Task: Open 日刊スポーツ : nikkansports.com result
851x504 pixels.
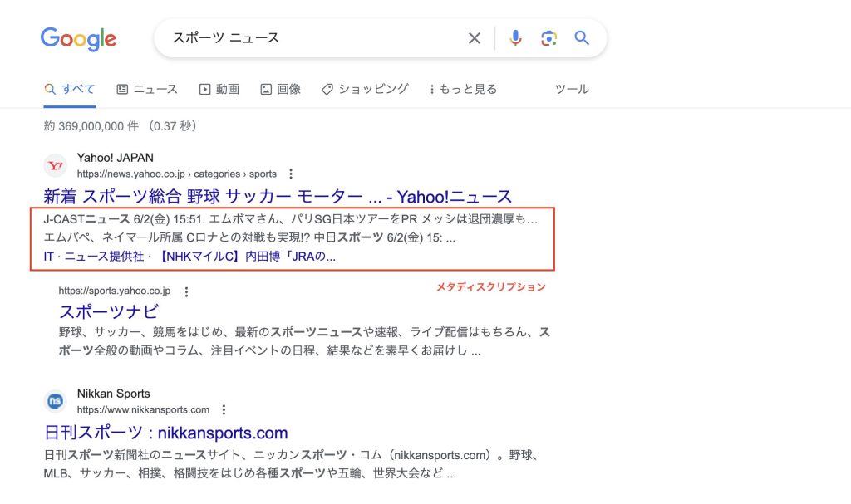Action: coord(165,433)
